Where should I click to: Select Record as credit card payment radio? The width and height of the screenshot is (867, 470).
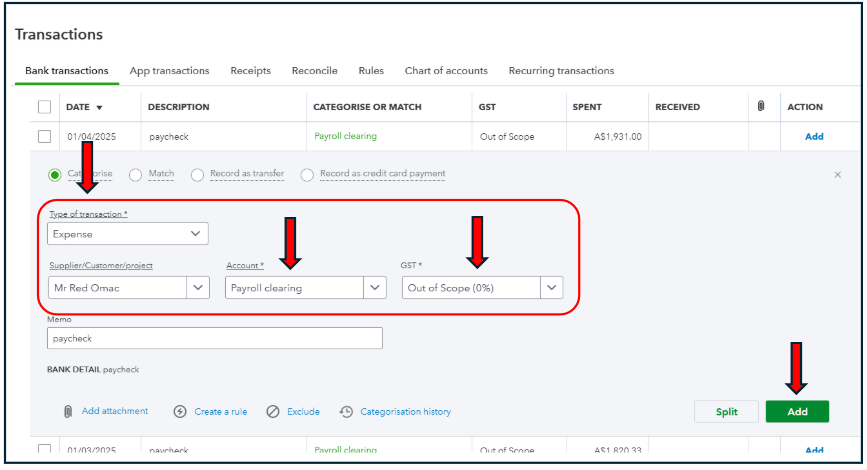pos(307,175)
